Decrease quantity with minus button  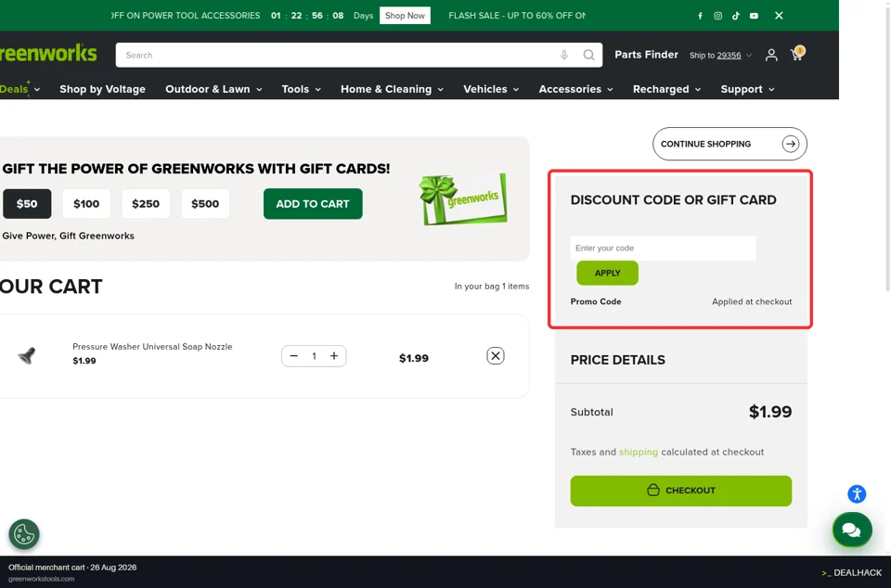[x=294, y=356]
